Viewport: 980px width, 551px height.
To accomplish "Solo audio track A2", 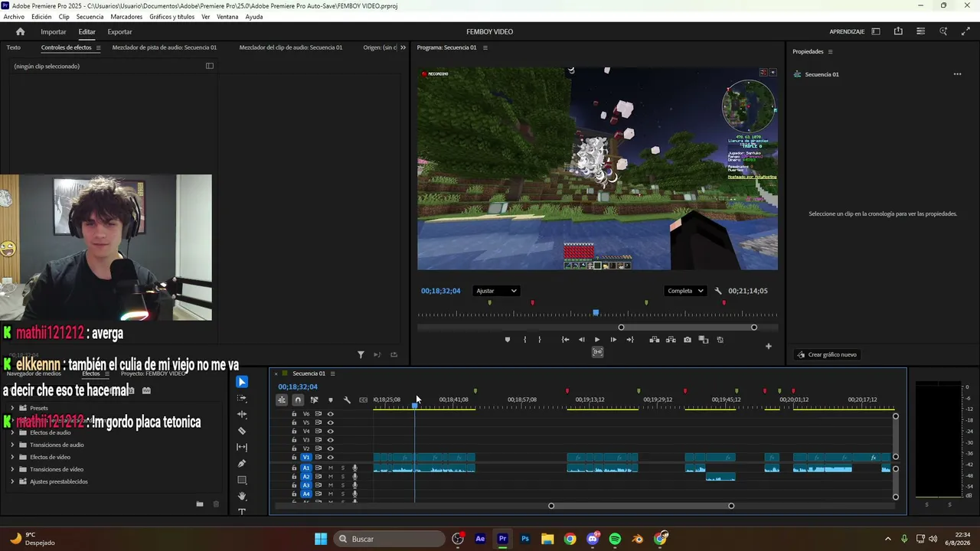I will (x=343, y=477).
